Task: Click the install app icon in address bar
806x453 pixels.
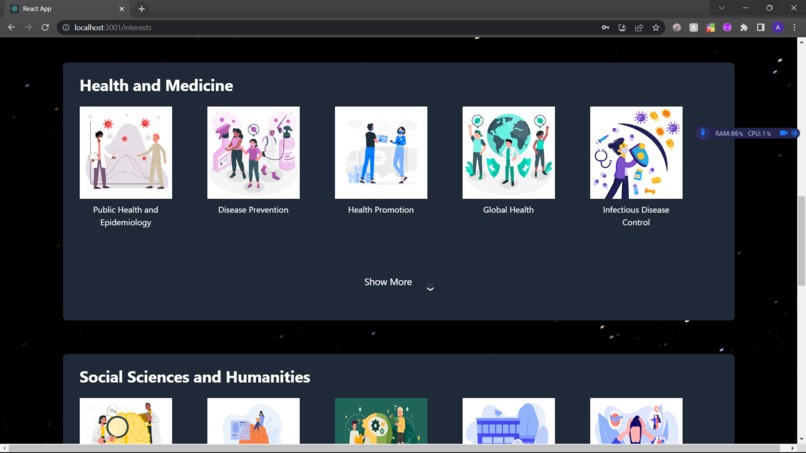Action: (622, 27)
